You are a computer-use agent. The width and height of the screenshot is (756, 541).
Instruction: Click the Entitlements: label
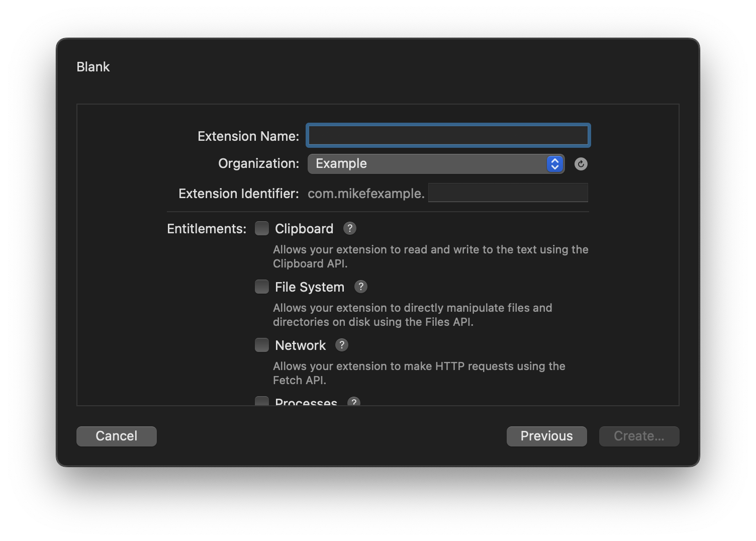(207, 229)
